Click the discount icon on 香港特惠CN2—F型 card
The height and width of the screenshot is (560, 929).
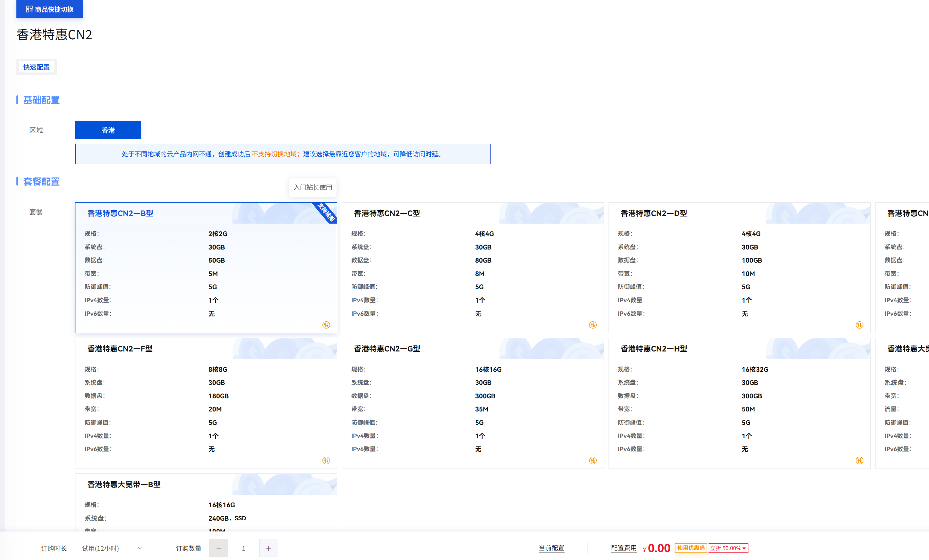point(326,461)
